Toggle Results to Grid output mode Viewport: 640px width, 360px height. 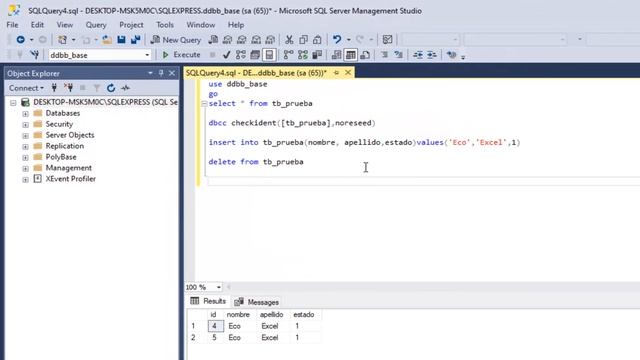(x=351, y=55)
